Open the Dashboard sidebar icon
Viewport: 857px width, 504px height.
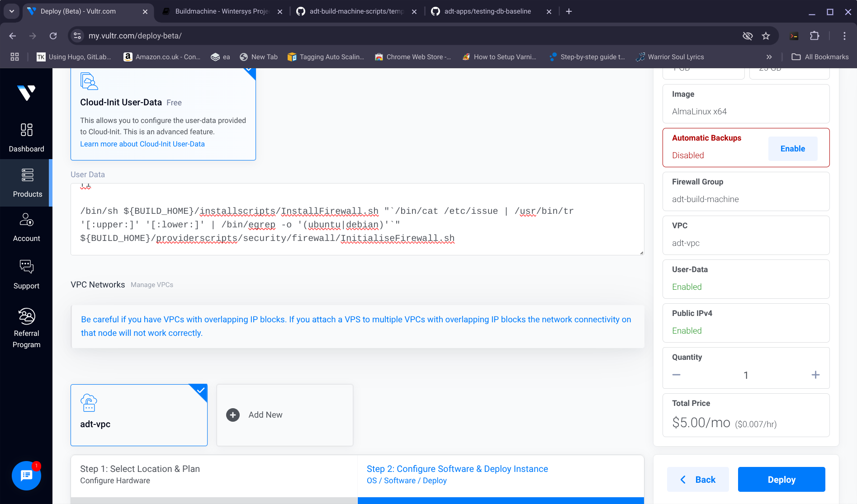point(26,137)
